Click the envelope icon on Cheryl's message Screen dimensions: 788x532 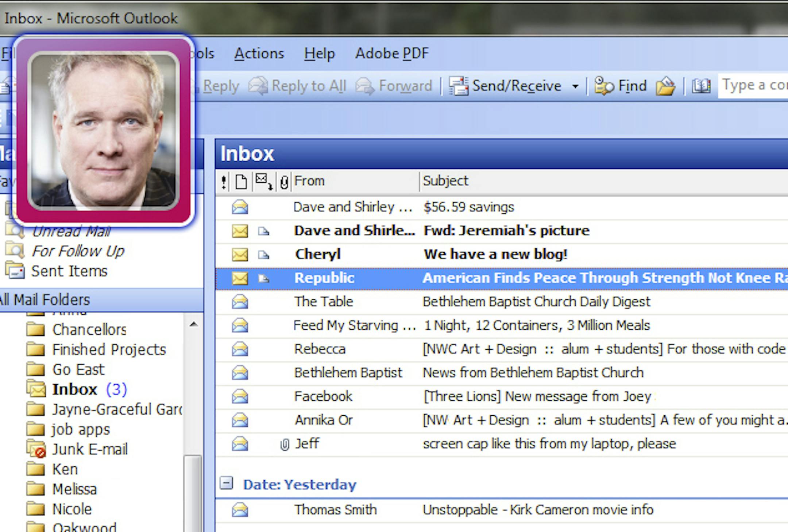pos(240,254)
